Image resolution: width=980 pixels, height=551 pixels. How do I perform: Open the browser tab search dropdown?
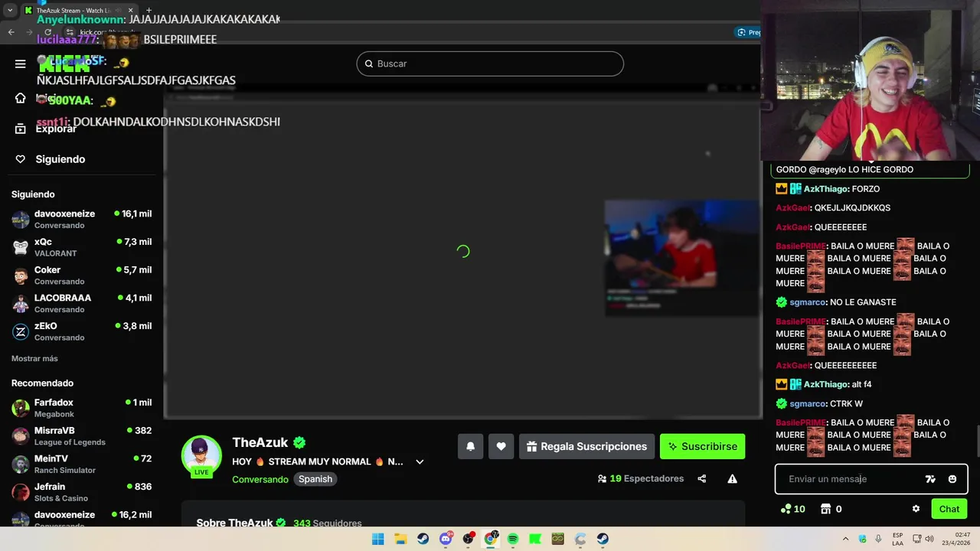pos(10,11)
